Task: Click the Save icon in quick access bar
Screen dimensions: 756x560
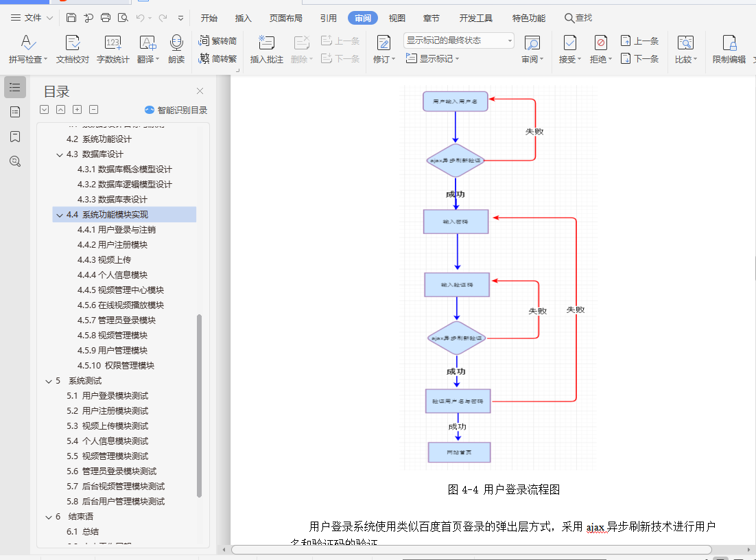Action: point(71,18)
